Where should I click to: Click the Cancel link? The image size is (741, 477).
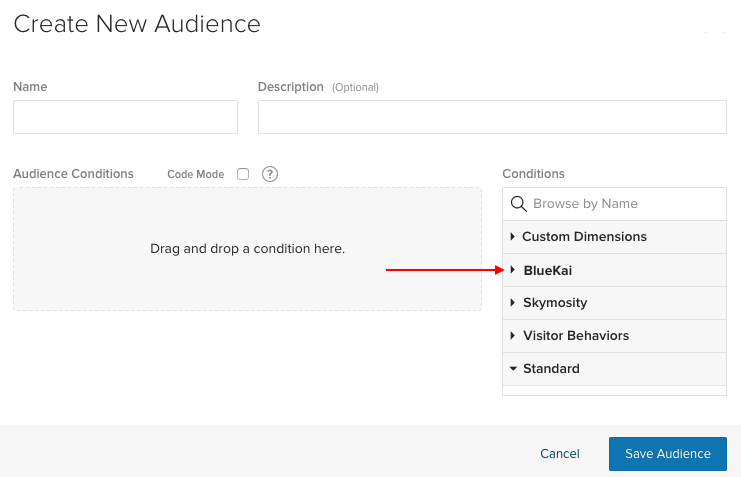click(560, 454)
